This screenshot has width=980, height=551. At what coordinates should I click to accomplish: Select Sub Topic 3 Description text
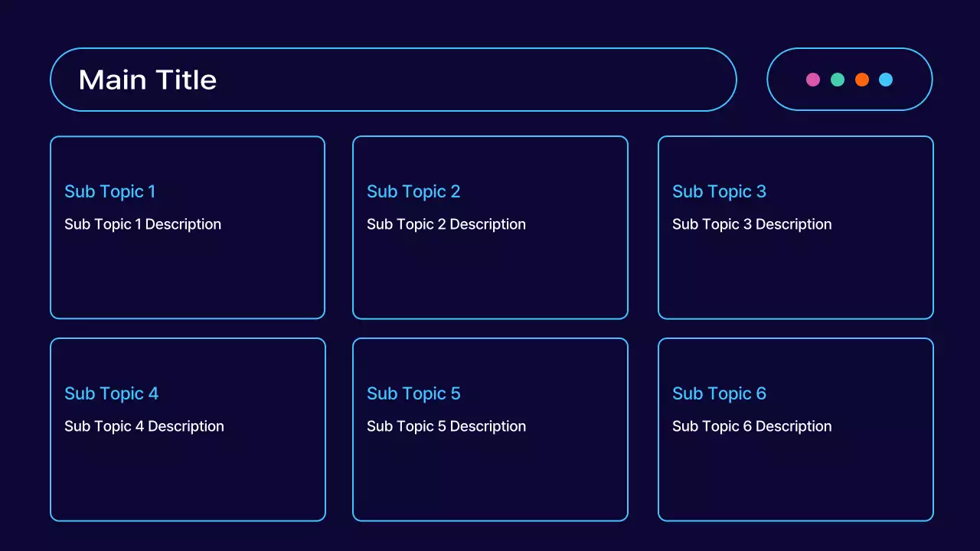click(x=752, y=224)
